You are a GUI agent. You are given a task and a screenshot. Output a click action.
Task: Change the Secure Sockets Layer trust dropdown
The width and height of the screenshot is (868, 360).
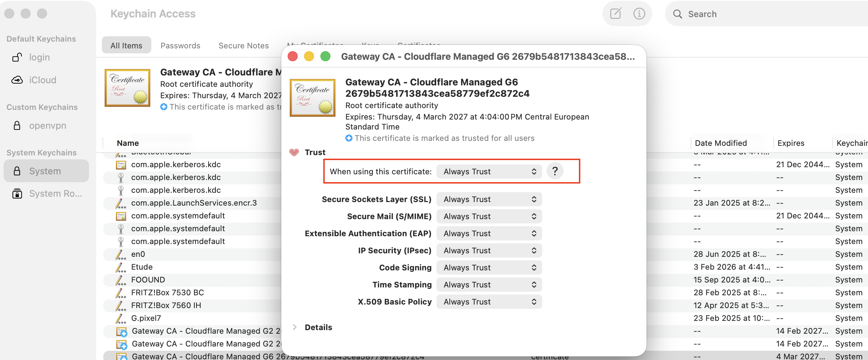pos(489,199)
